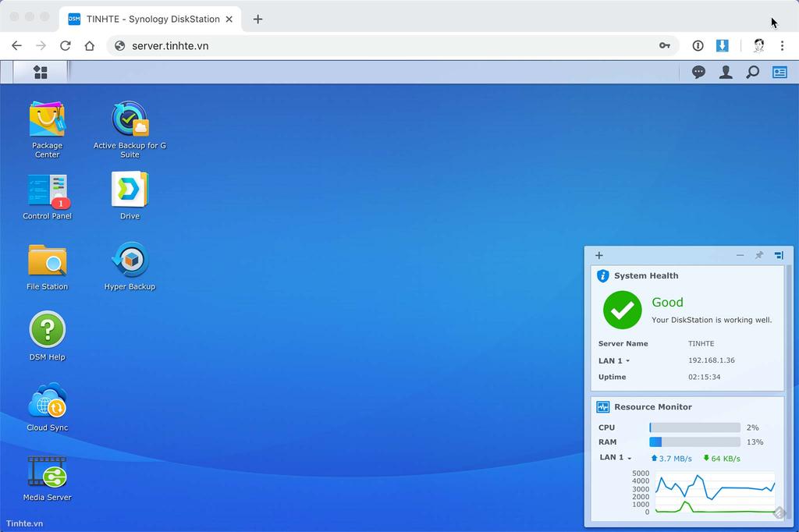Screen dimensions: 799x532
Task: Reload the page
Action: point(66,46)
